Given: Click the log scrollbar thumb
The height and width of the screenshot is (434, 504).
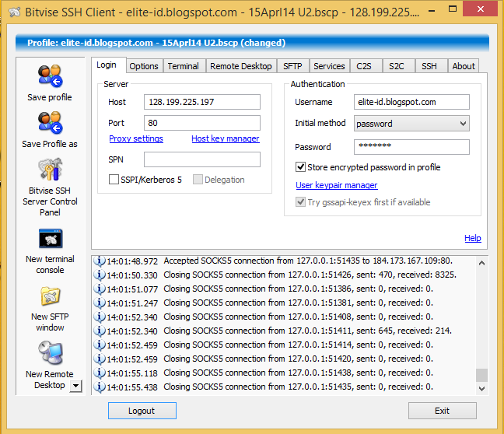Looking at the screenshot, I should 481,375.
